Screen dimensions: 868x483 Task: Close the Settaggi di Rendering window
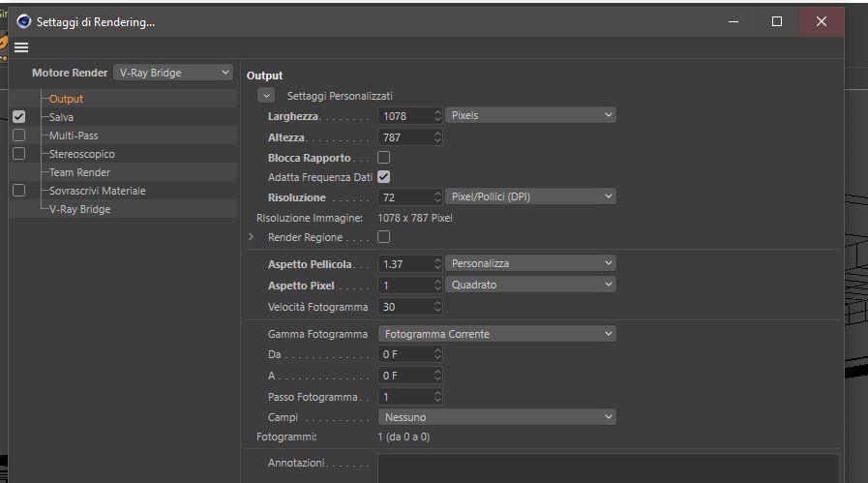(822, 21)
